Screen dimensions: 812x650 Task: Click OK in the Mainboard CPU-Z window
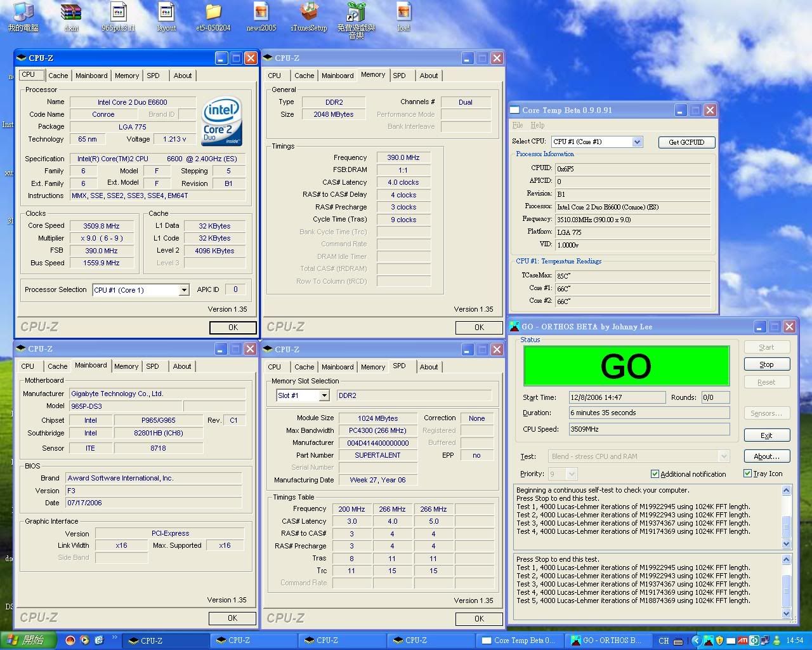point(232,618)
